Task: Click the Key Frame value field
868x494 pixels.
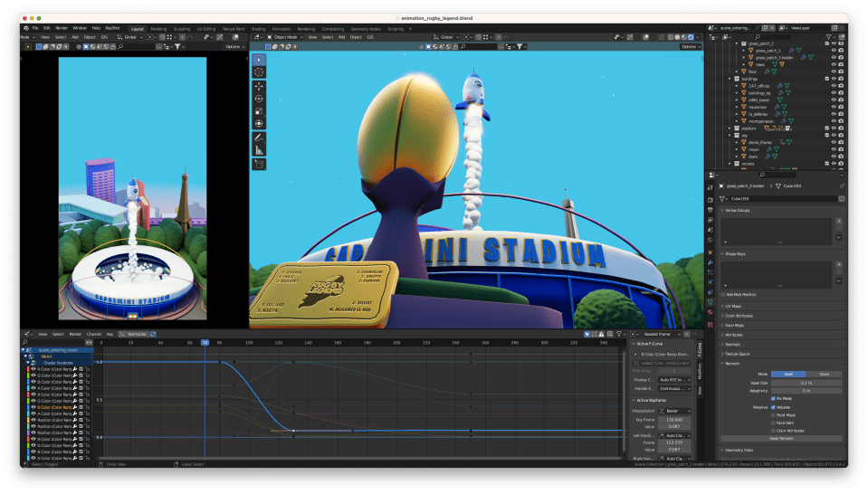Action: [x=673, y=420]
